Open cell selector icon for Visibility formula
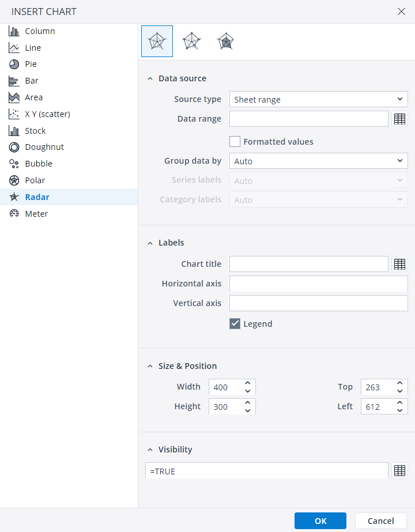This screenshot has height=532, width=415. click(399, 470)
